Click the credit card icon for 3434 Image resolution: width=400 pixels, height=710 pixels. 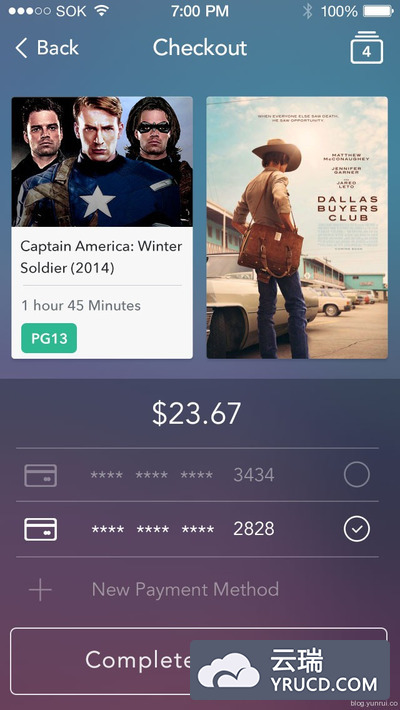click(x=40, y=475)
